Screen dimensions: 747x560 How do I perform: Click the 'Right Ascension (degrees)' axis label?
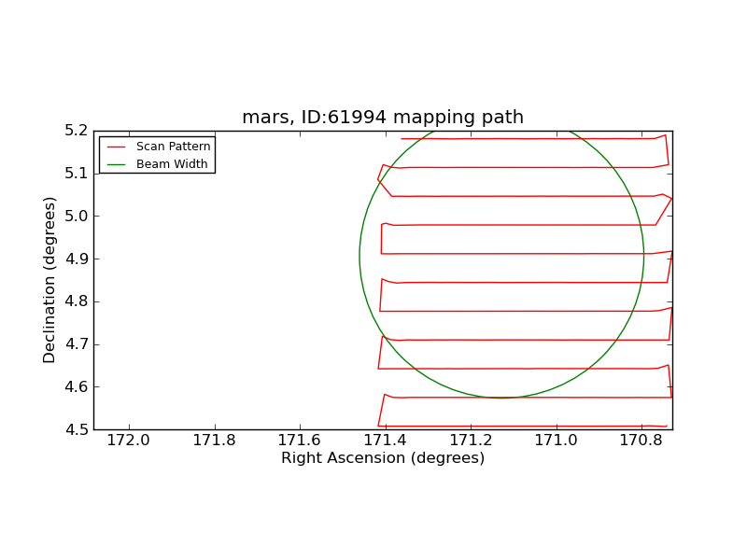pos(383,457)
